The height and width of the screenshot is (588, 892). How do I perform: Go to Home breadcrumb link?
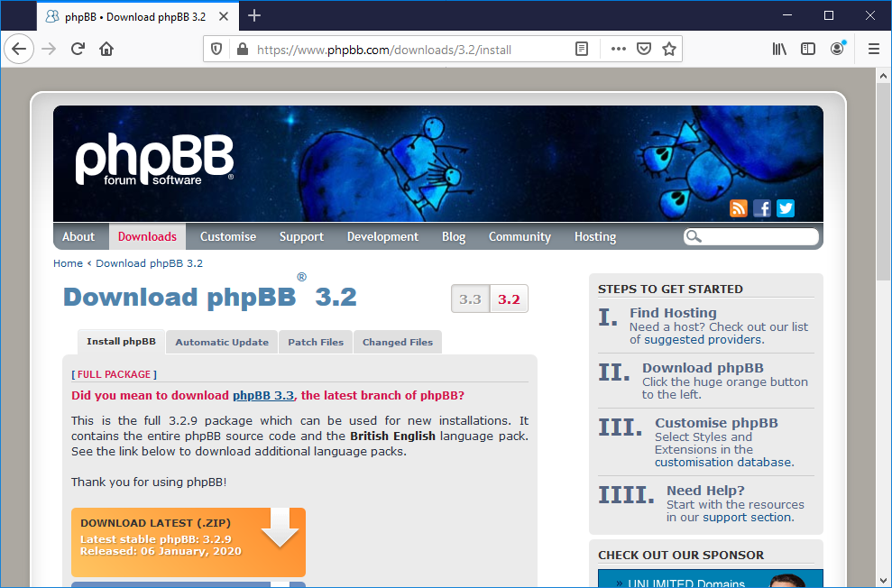click(x=68, y=263)
